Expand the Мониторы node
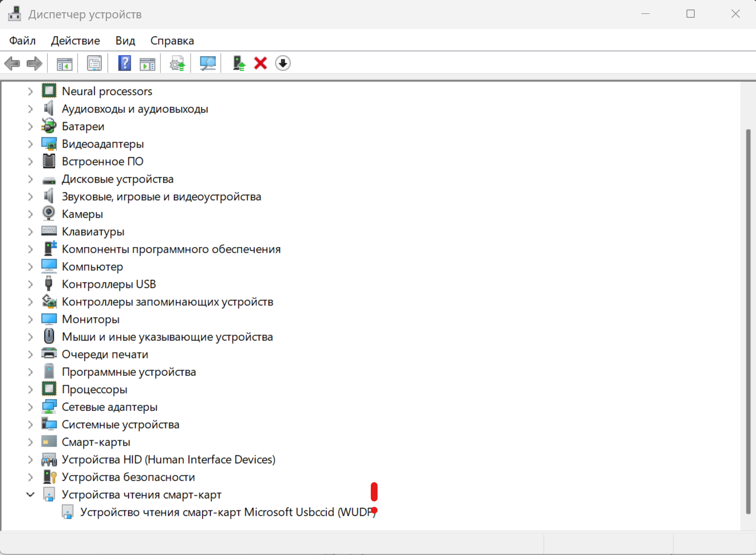The width and height of the screenshot is (756, 555). coord(31,320)
